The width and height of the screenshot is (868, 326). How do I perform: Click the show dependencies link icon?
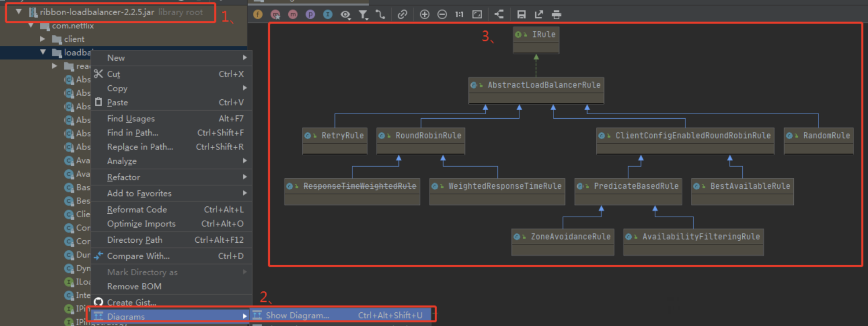click(402, 15)
